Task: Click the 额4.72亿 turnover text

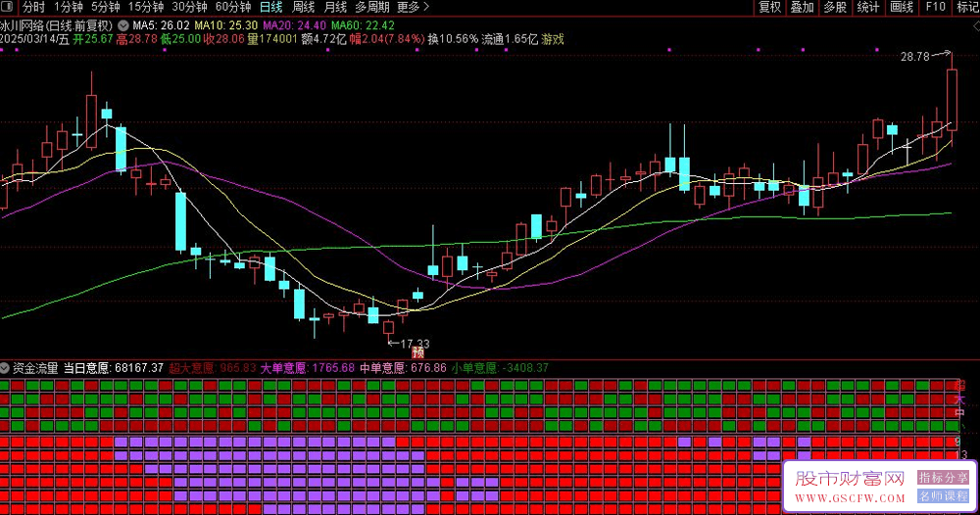Action: [x=323, y=39]
